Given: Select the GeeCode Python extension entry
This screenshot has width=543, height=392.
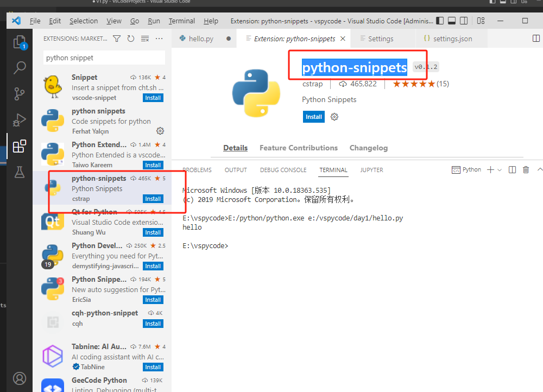Looking at the screenshot, I should click(103, 384).
